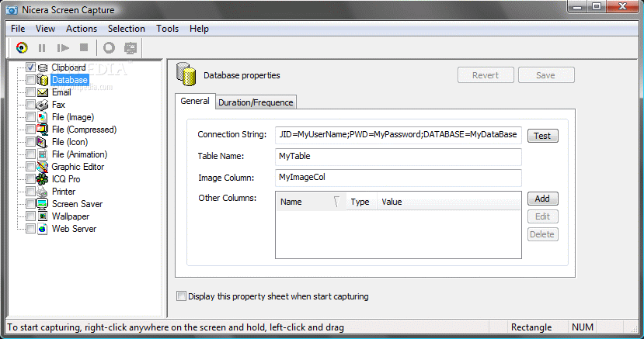The image size is (644, 339).
Task: Click the Fax machine icon
Action: pyautogui.click(x=43, y=105)
